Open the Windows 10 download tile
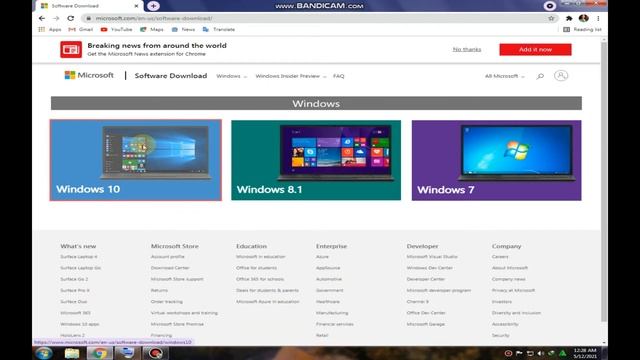The width and height of the screenshot is (640, 360). [x=136, y=160]
